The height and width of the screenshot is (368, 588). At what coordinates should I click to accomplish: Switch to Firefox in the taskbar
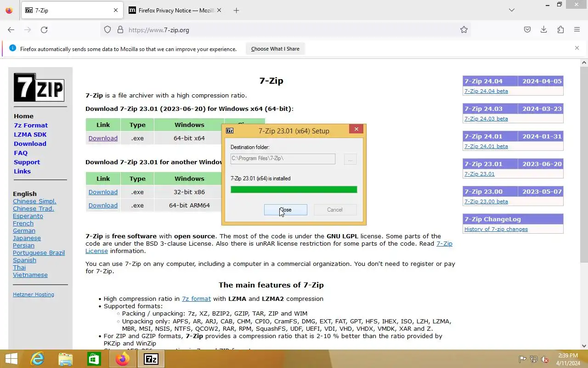tap(122, 359)
